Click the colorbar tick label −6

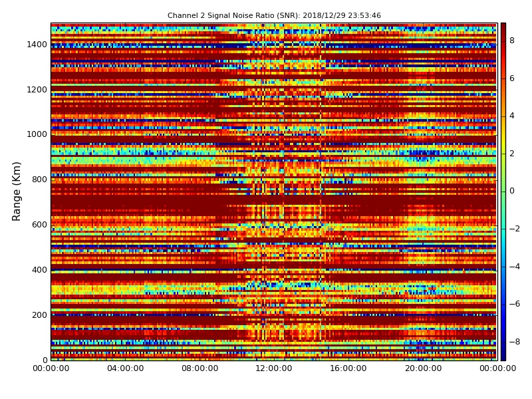point(515,304)
